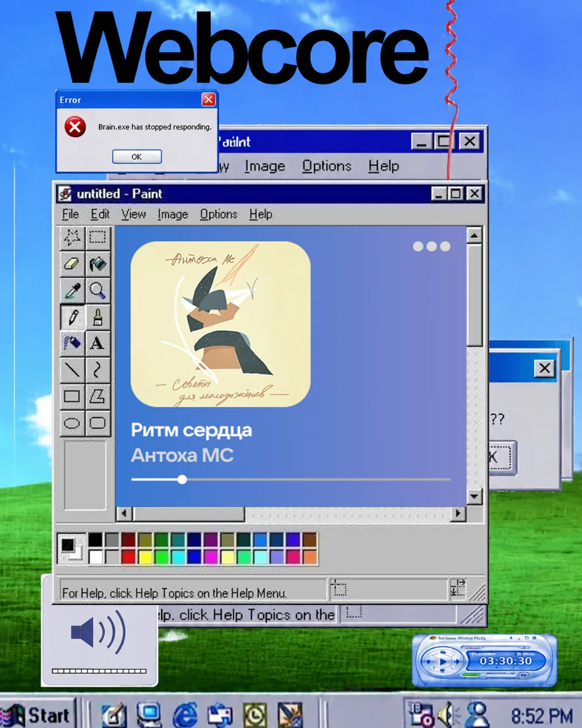Image resolution: width=582 pixels, height=728 pixels.
Task: Click the red error X icon
Action: (75, 127)
